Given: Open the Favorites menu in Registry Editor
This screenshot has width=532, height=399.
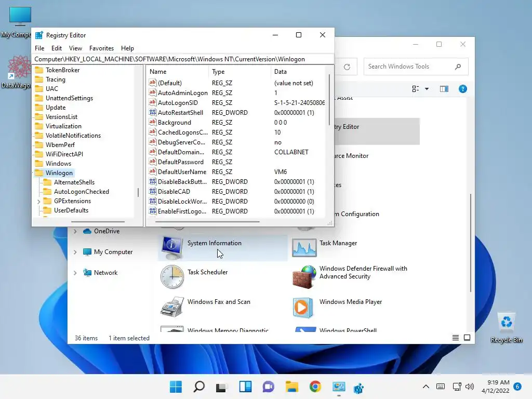Looking at the screenshot, I should [101, 48].
